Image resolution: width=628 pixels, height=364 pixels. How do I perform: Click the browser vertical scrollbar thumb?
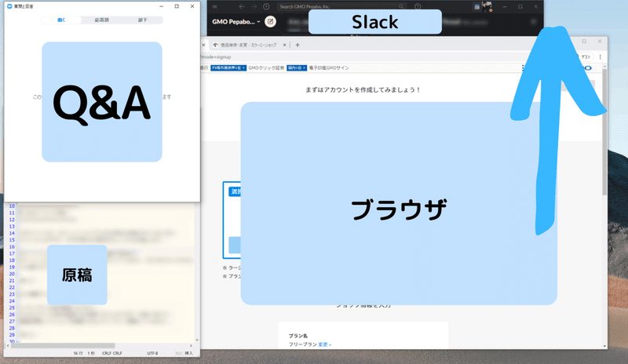point(604,132)
